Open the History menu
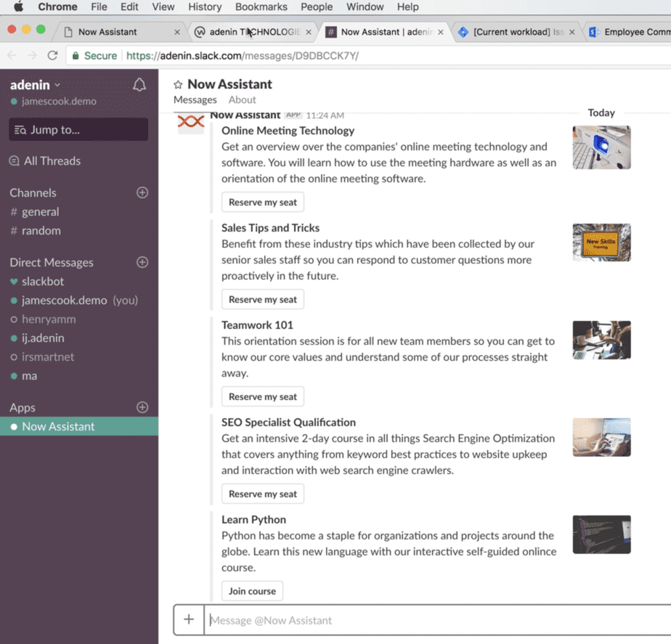Screen dimensions: 671x644 click(205, 7)
